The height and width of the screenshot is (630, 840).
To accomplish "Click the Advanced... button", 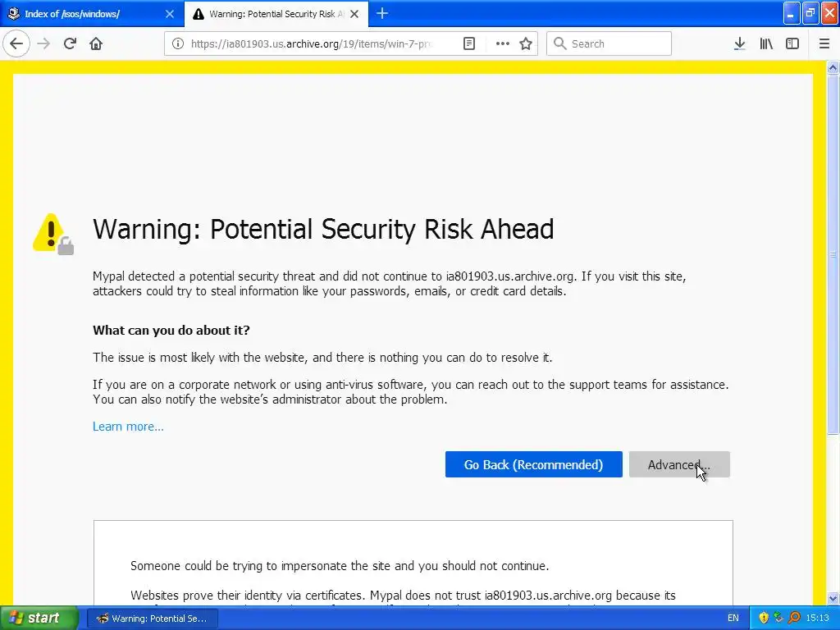I will tap(679, 464).
